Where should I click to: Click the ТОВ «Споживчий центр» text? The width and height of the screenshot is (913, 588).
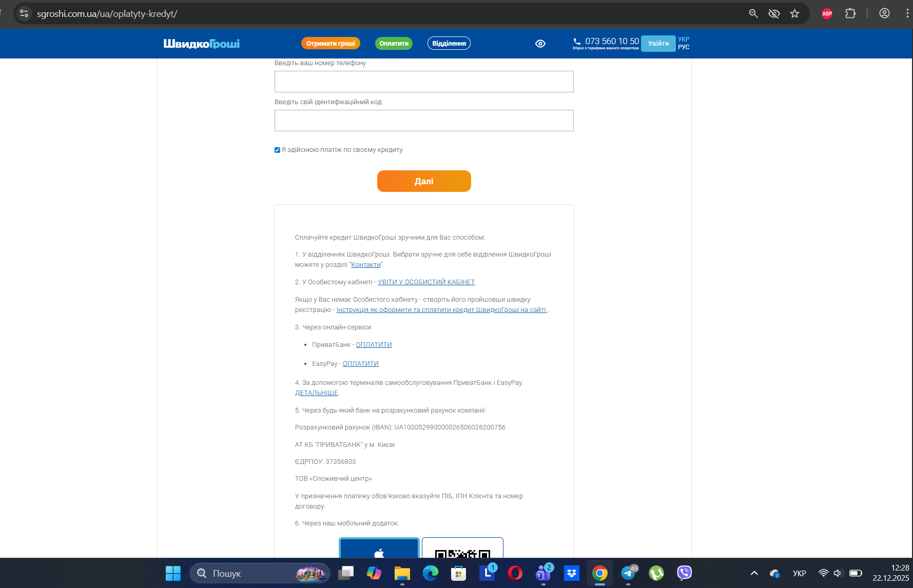pos(334,479)
